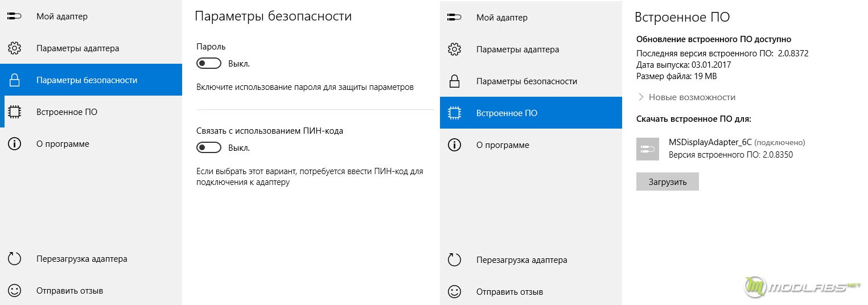Select О программе in left sidebar

(x=63, y=144)
